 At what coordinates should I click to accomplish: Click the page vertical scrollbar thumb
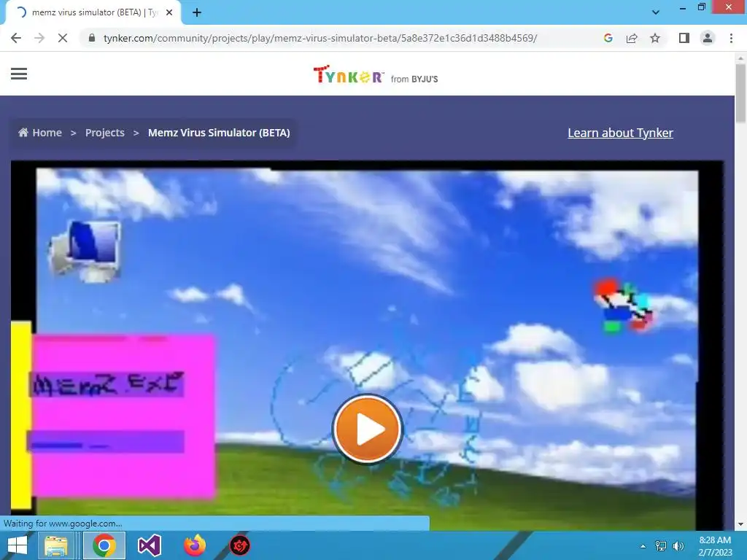740,93
